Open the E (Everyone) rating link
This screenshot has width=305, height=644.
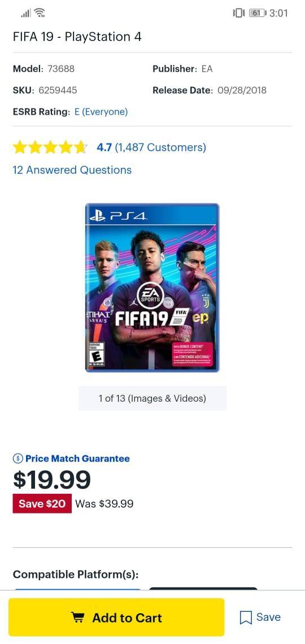[x=101, y=112]
